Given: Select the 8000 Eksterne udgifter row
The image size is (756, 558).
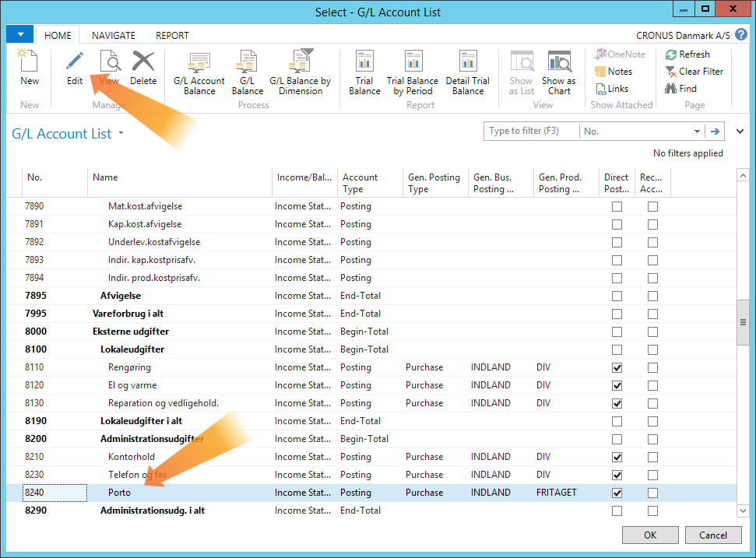Looking at the screenshot, I should click(371, 332).
